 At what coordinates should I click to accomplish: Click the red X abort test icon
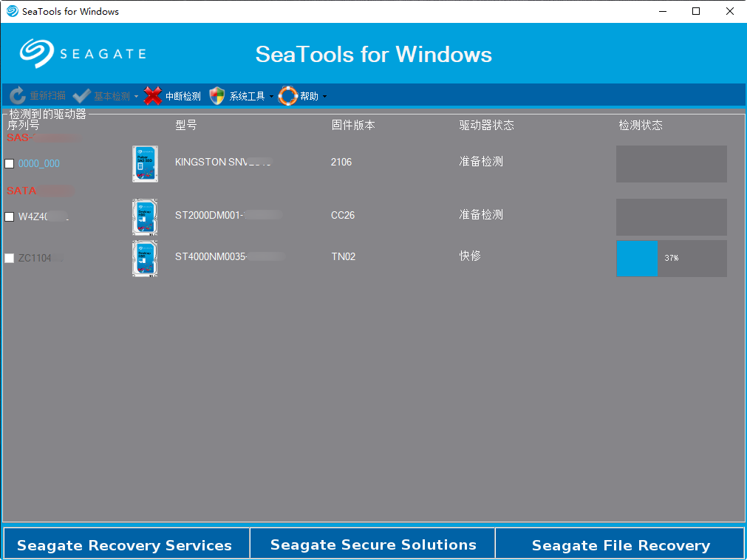[153, 96]
